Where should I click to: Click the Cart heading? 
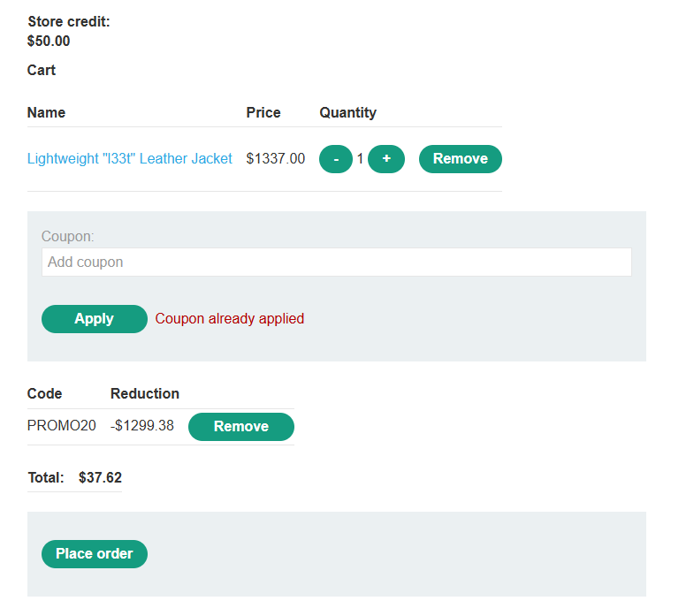click(x=42, y=71)
